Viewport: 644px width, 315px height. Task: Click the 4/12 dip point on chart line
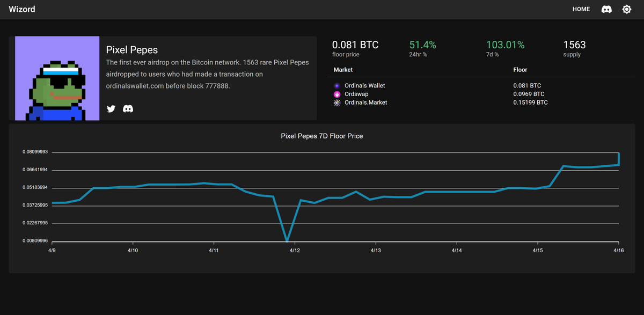coord(287,241)
